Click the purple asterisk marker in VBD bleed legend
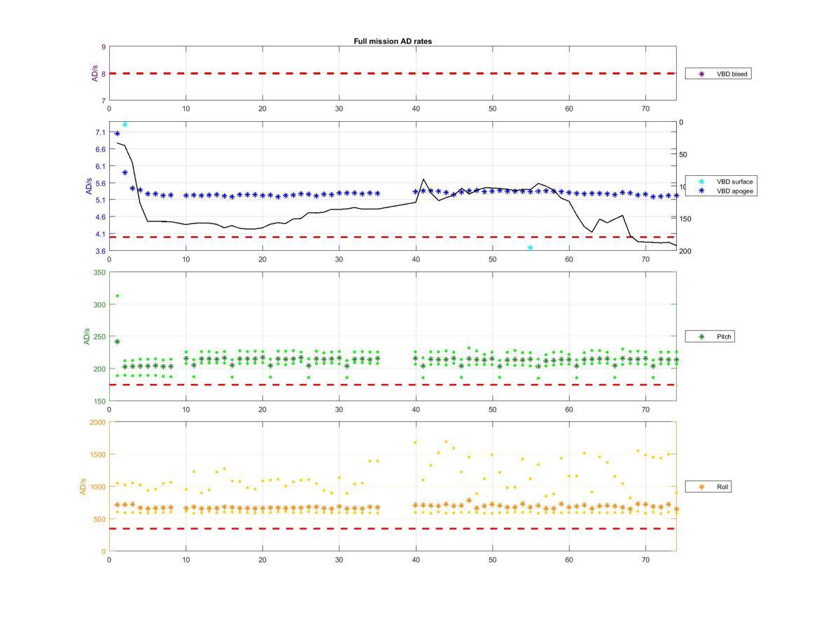This screenshot has height=620, width=840. pyautogui.click(x=701, y=74)
